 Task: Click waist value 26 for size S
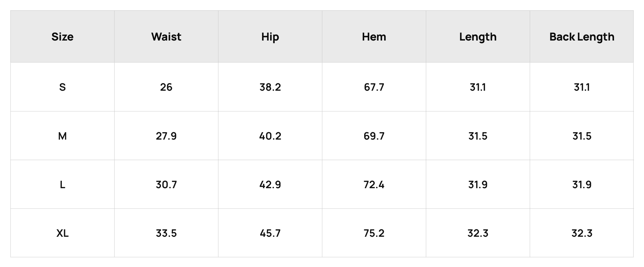166,87
